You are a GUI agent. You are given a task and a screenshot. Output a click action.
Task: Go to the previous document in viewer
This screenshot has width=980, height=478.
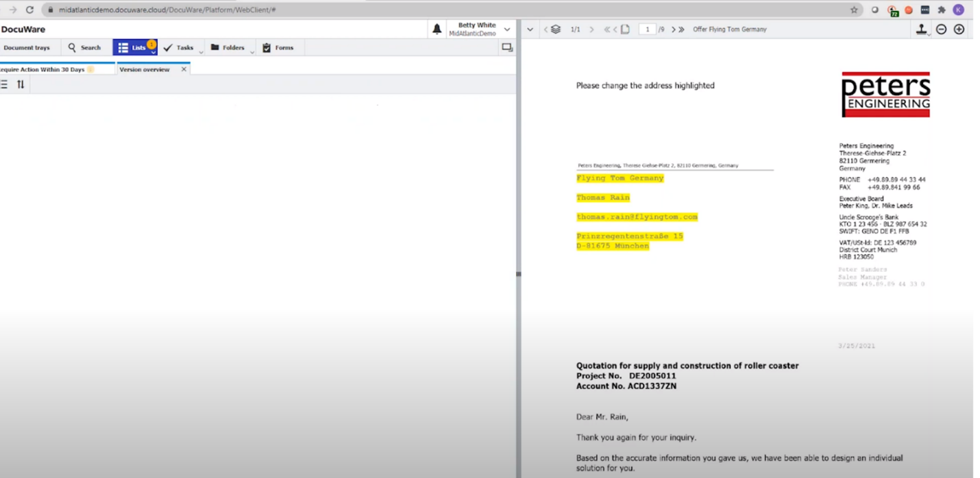tap(546, 29)
